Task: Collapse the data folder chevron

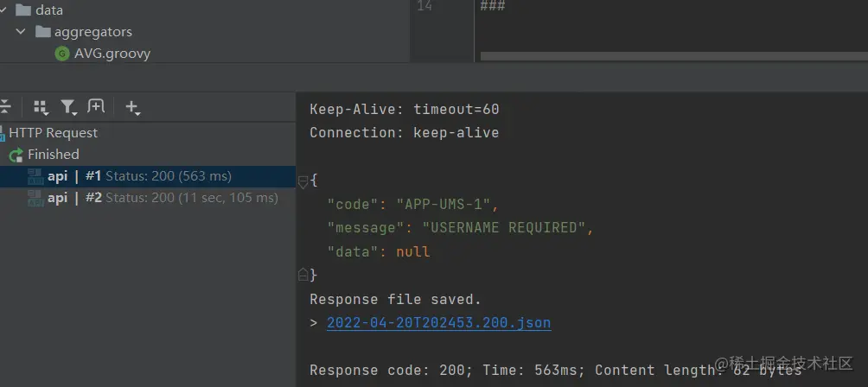Action: pyautogui.click(x=3, y=10)
